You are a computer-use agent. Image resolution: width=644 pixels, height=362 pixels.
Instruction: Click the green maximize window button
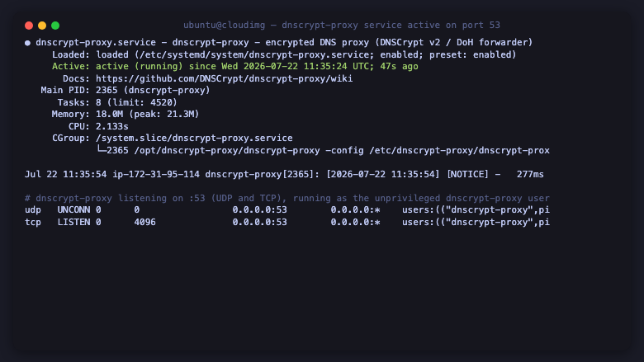pyautogui.click(x=55, y=26)
